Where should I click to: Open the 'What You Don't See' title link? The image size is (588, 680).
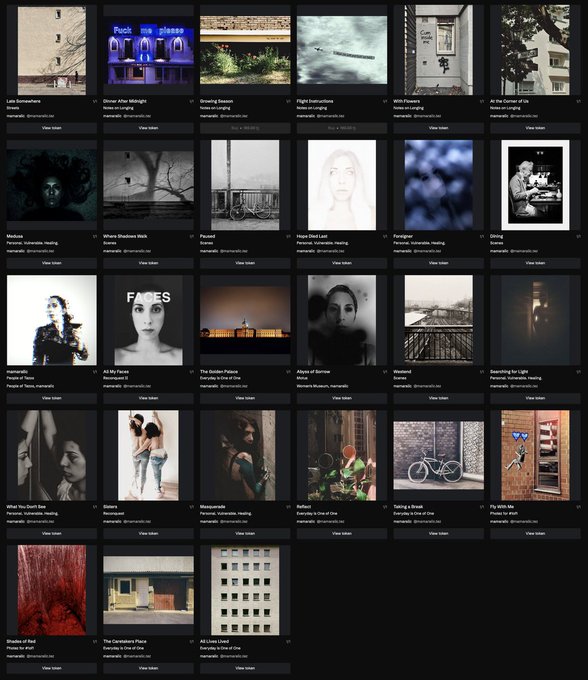coord(26,507)
